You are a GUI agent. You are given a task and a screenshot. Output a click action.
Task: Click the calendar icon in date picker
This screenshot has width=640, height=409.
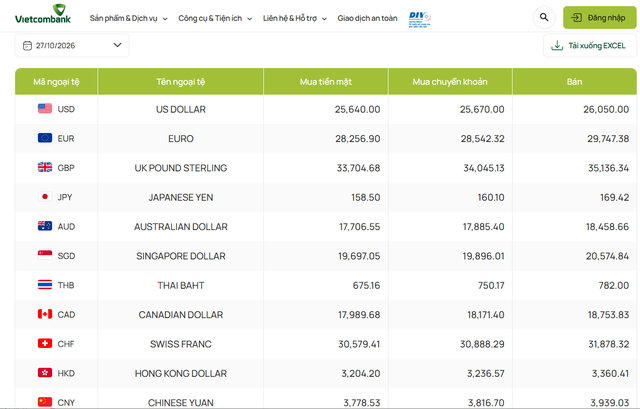pyautogui.click(x=27, y=45)
